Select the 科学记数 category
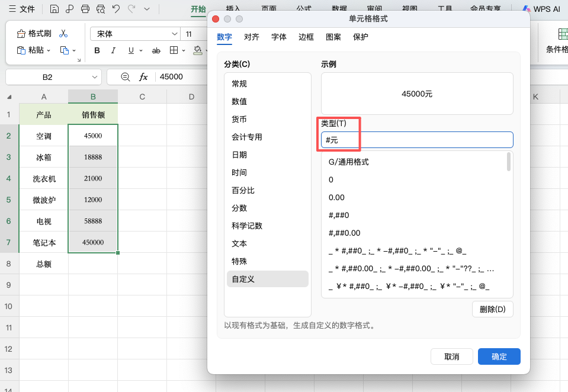Screen dimensions: 568x392 [268, 226]
